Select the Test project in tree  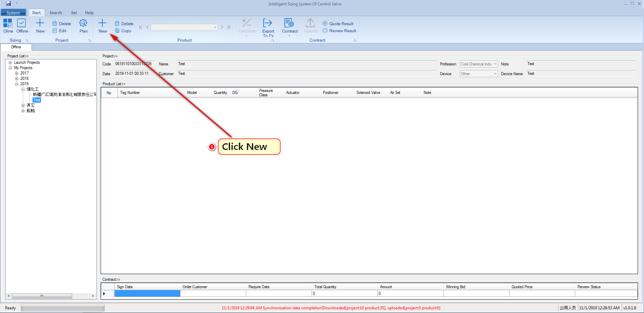(x=37, y=100)
